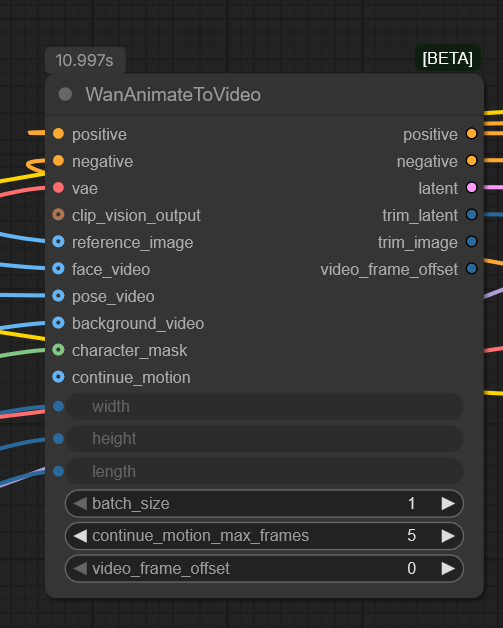The height and width of the screenshot is (628, 503).
Task: Decrease continue_motion_max_frames with the left arrow
Action: pos(80,536)
